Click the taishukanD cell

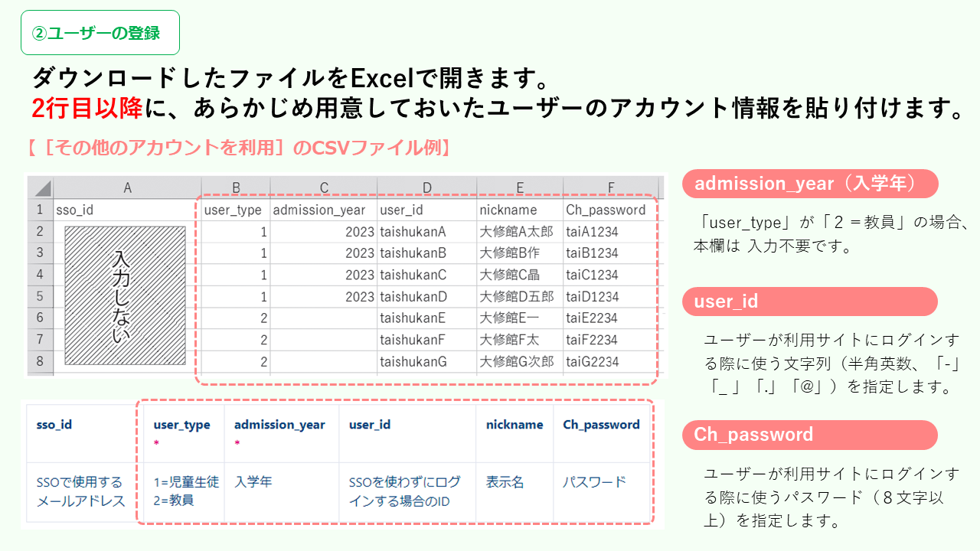[426, 296]
